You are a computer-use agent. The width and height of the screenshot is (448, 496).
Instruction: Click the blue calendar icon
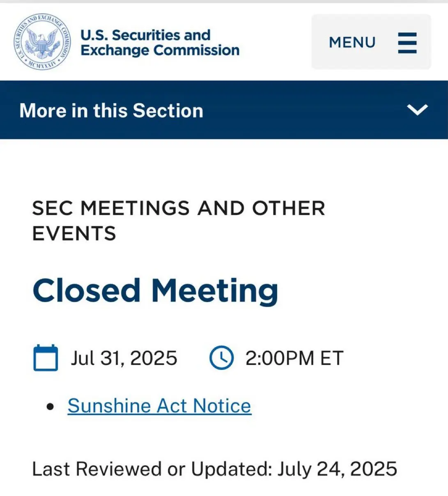pyautogui.click(x=46, y=358)
